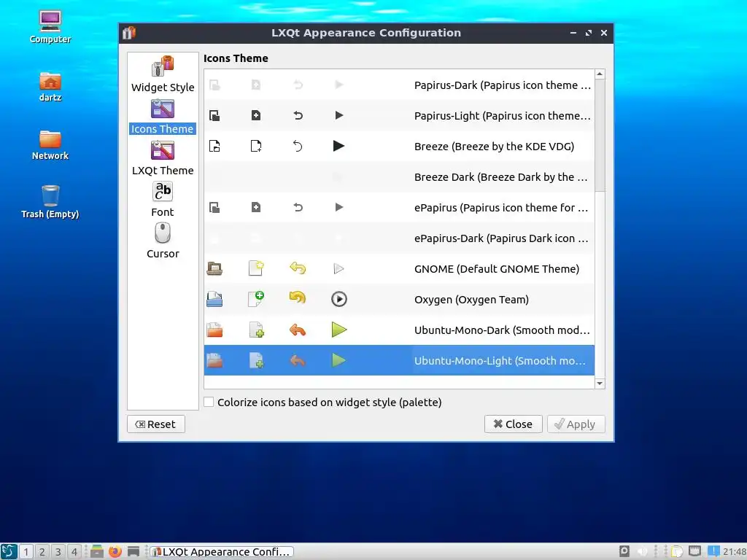Select the ePapirus icon theme row
This screenshot has height=560, width=747.
399,208
